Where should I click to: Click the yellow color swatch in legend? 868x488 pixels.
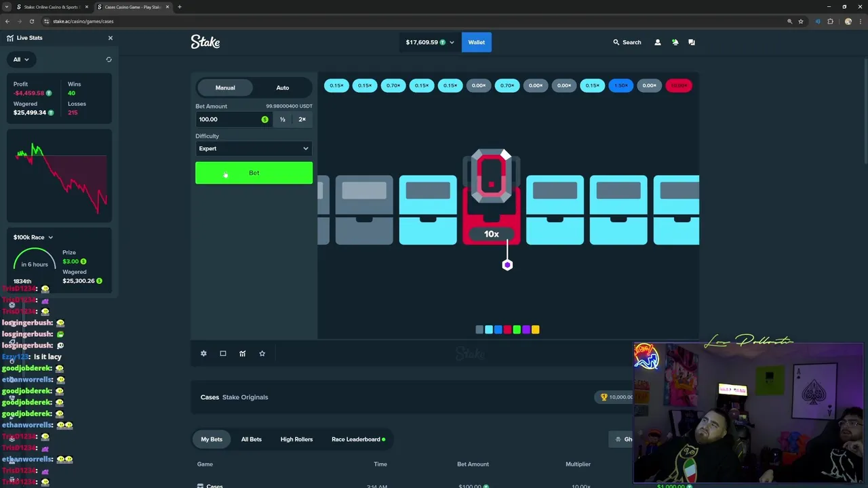click(536, 329)
